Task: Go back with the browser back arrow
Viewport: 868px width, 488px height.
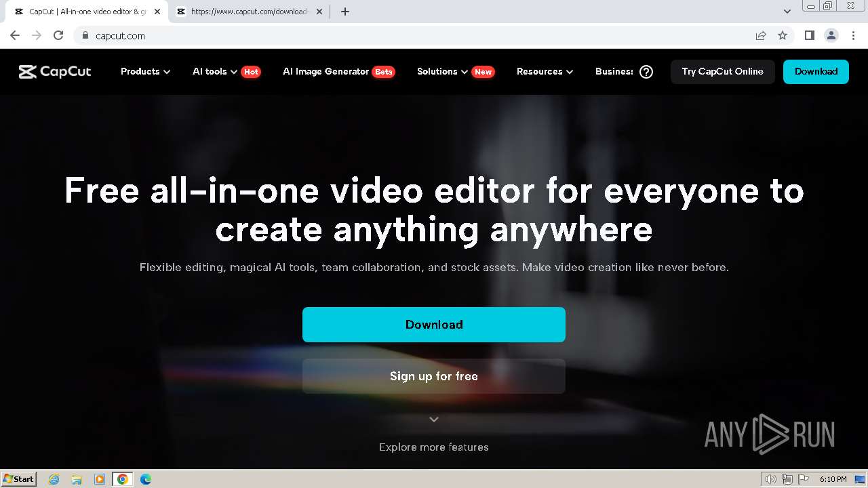Action: [x=15, y=36]
